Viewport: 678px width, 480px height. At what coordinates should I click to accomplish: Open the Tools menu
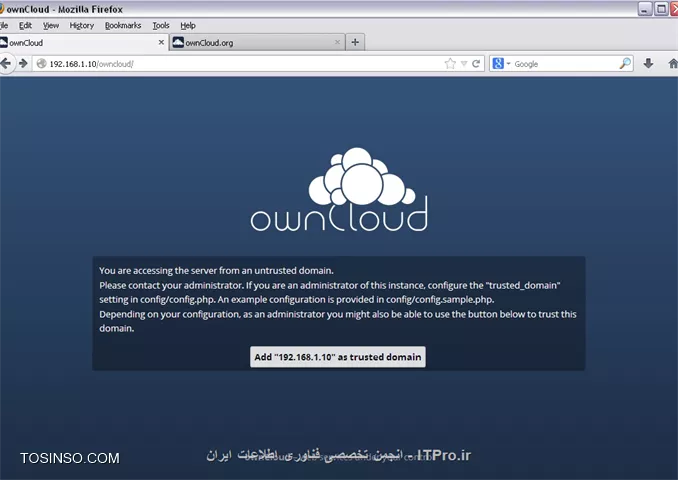pos(161,26)
